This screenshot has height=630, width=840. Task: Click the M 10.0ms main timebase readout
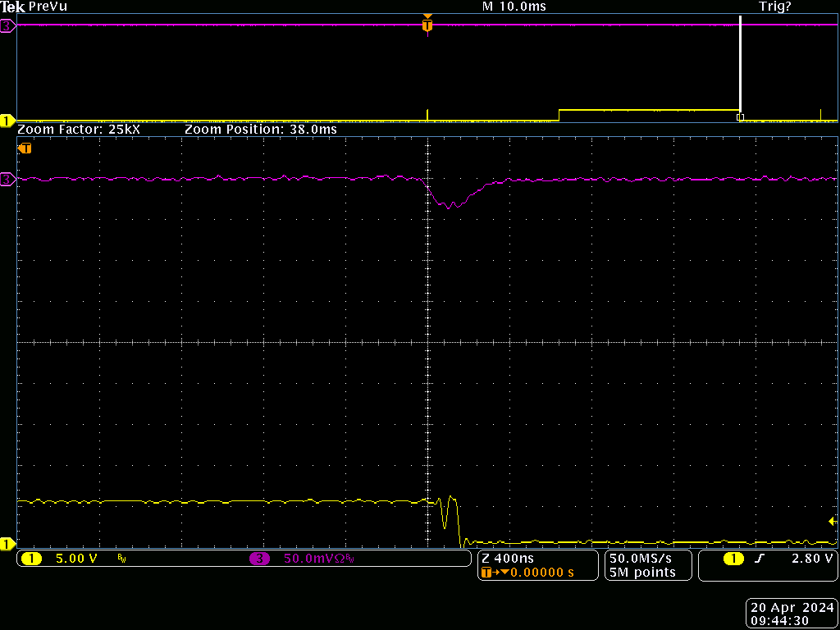514,7
